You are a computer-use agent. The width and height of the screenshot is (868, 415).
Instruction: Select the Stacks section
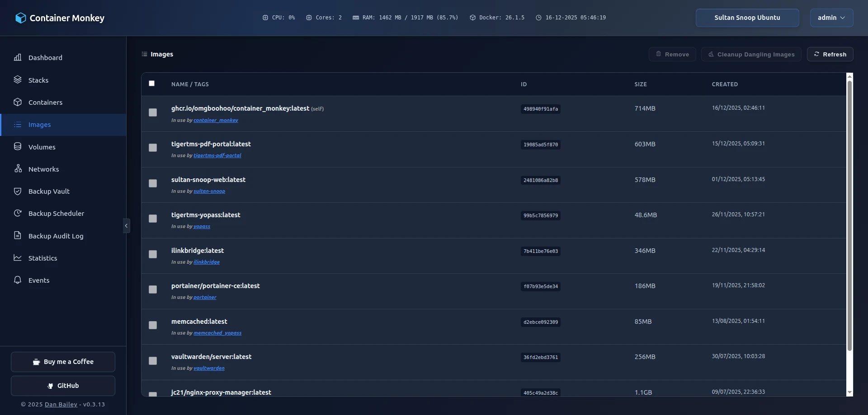coord(38,80)
